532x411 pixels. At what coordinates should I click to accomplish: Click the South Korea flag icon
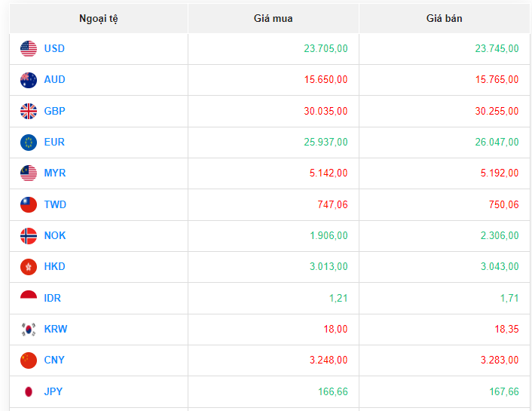(x=29, y=329)
